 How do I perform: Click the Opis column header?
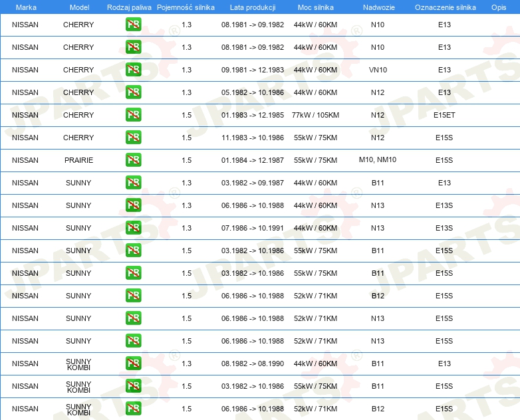point(499,7)
